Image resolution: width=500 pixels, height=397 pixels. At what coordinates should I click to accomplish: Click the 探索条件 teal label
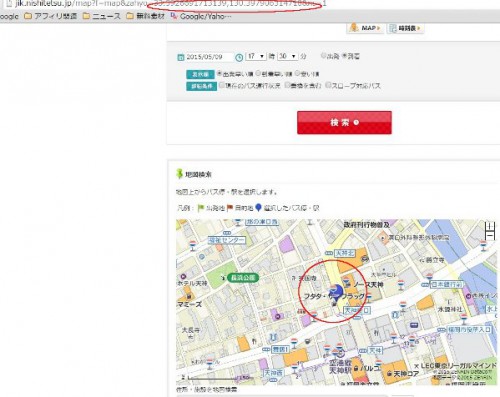pos(201,86)
